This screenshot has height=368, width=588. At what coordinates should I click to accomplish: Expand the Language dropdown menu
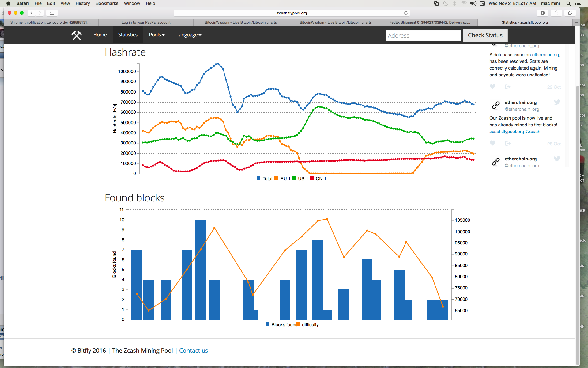[189, 35]
